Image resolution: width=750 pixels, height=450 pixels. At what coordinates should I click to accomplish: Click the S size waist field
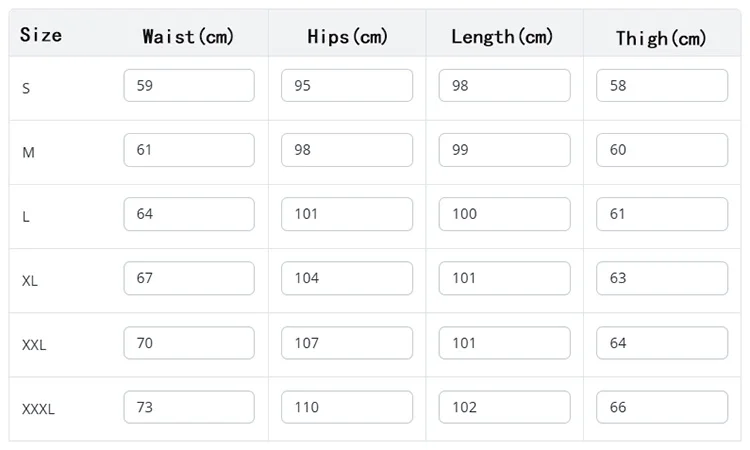[x=189, y=86]
